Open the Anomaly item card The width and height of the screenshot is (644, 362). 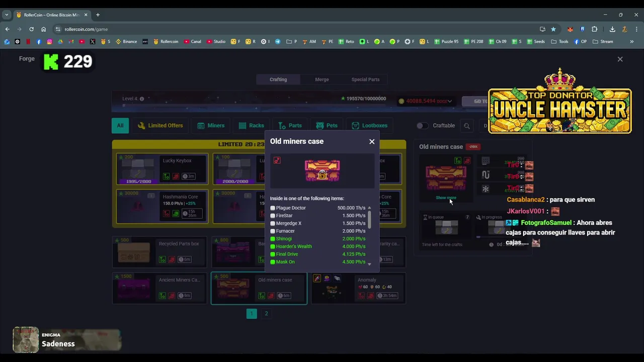tap(358, 288)
